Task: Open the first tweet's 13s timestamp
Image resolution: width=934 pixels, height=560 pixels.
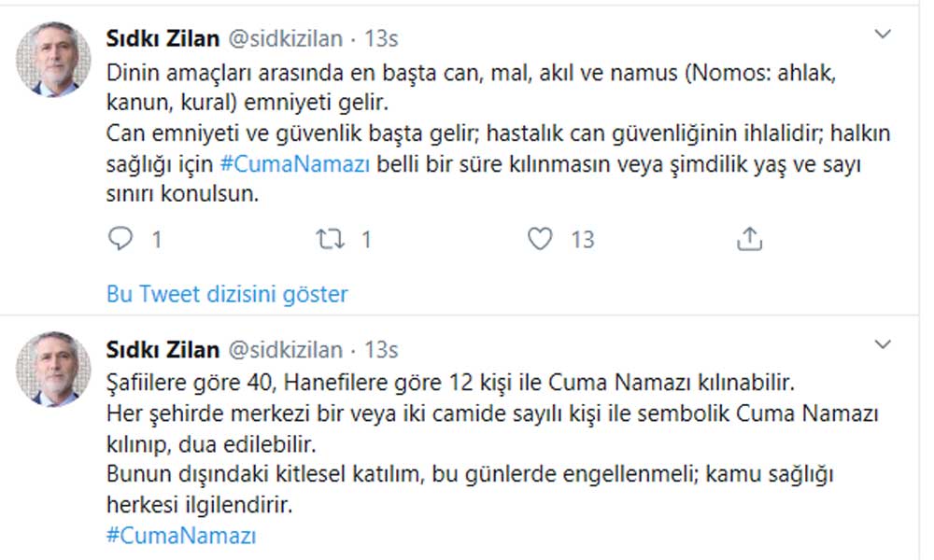Action: pos(381,39)
